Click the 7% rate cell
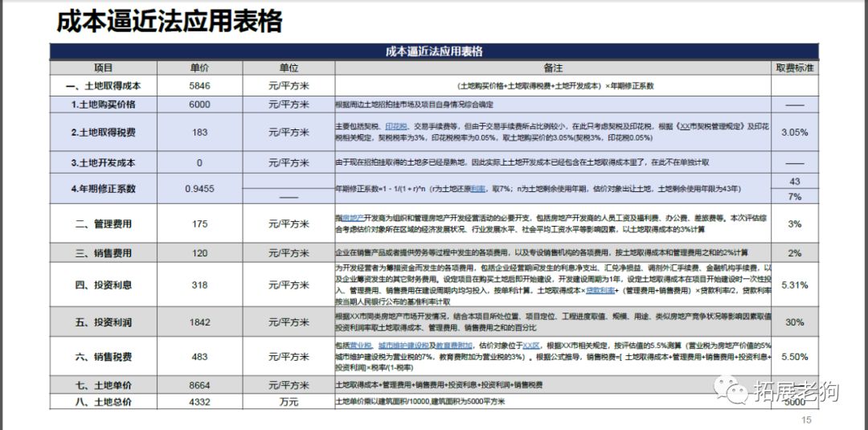 point(794,196)
